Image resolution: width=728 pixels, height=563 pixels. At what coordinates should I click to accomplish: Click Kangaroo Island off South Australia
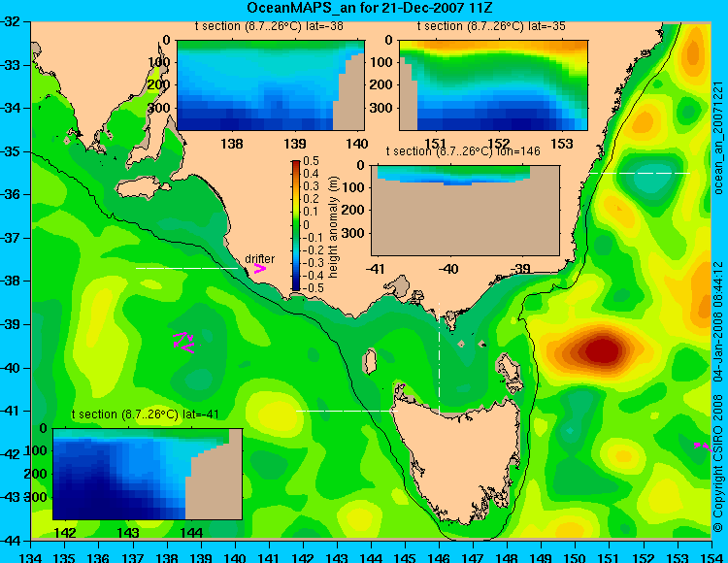[143, 188]
